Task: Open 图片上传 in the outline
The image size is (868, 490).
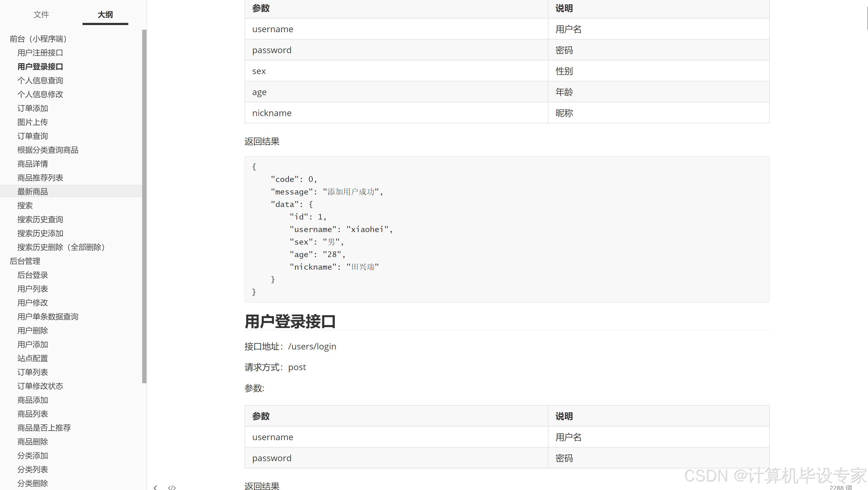Action: click(33, 122)
